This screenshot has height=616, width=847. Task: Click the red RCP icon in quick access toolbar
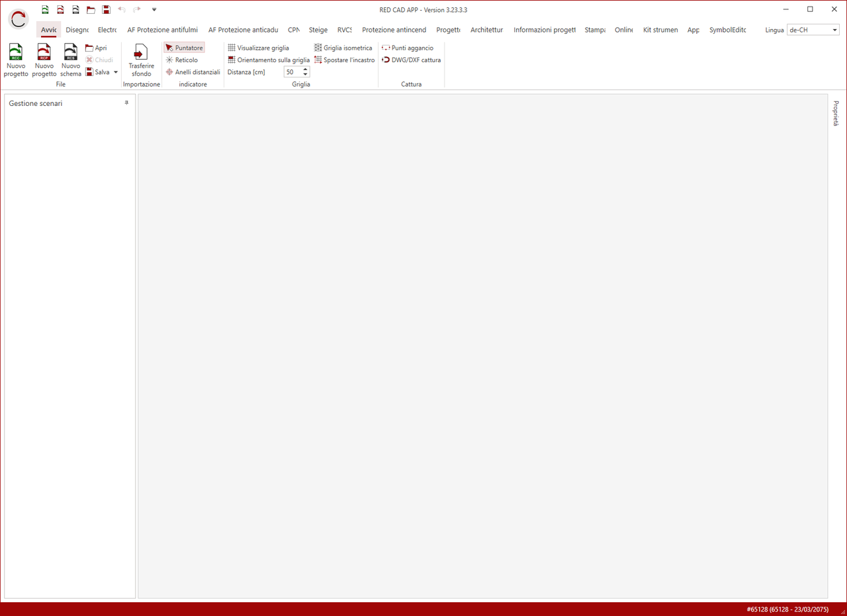point(60,10)
